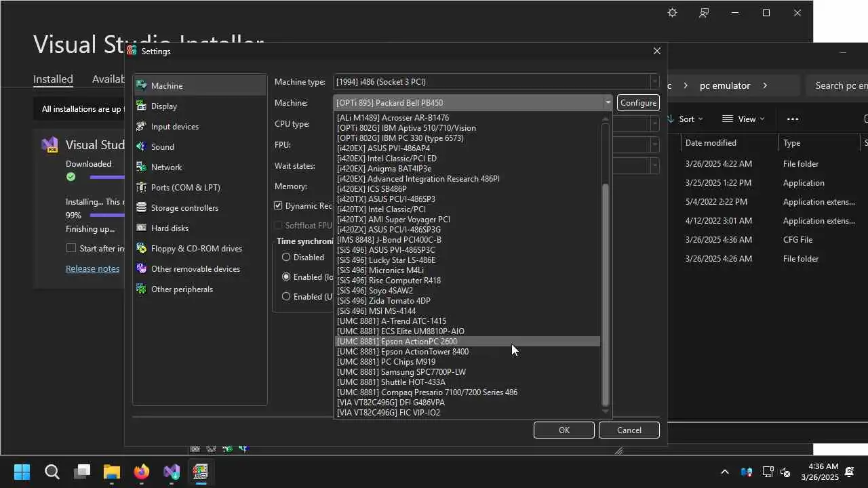Open Visual Studio icon on the taskbar

(x=172, y=472)
